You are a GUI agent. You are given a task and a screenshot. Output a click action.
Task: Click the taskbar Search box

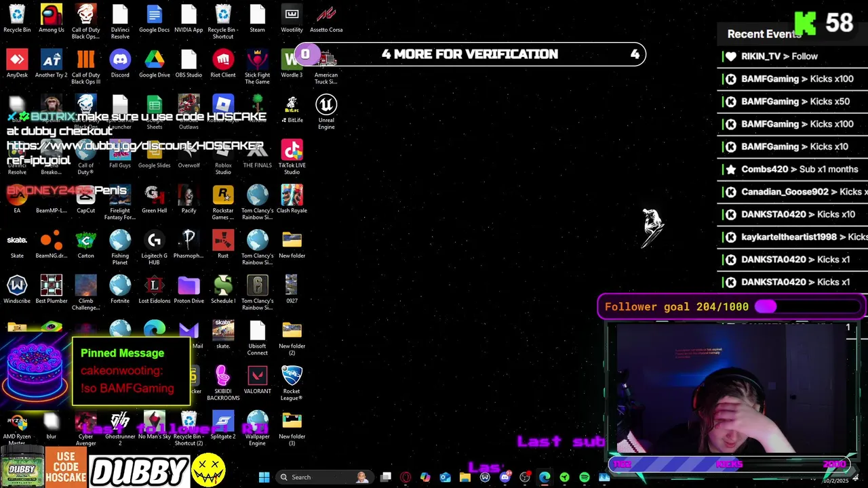point(325,477)
